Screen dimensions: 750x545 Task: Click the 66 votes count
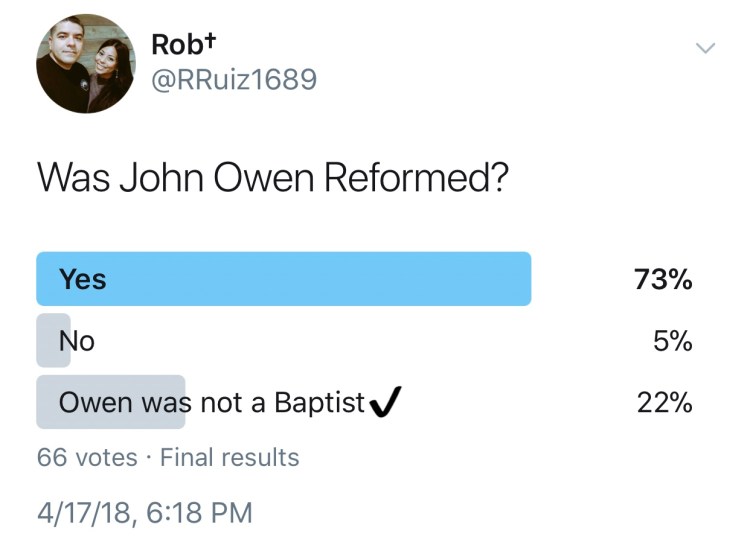click(87, 457)
